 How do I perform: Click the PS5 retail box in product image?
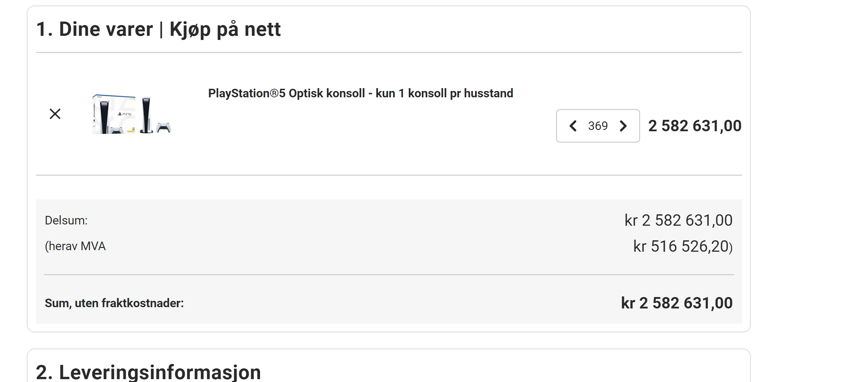pyautogui.click(x=114, y=114)
